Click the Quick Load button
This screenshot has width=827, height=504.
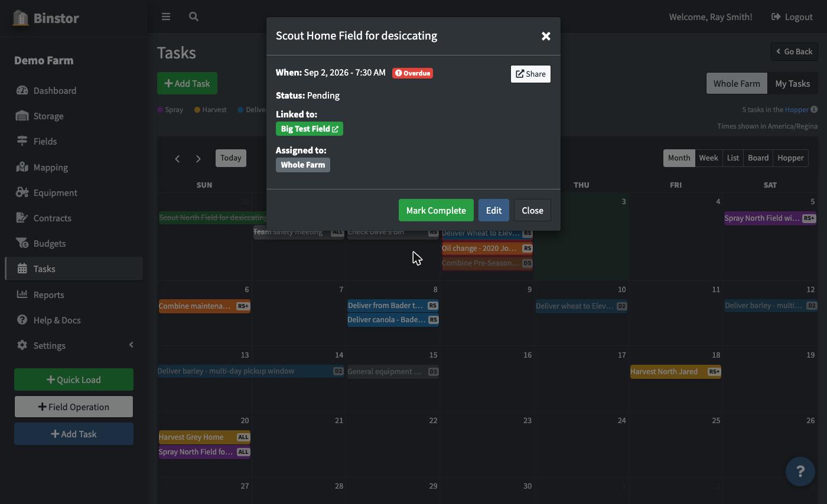tap(74, 379)
